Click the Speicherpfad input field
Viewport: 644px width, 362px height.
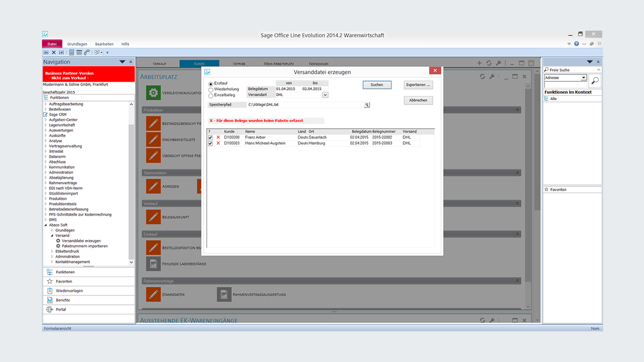pos(305,105)
